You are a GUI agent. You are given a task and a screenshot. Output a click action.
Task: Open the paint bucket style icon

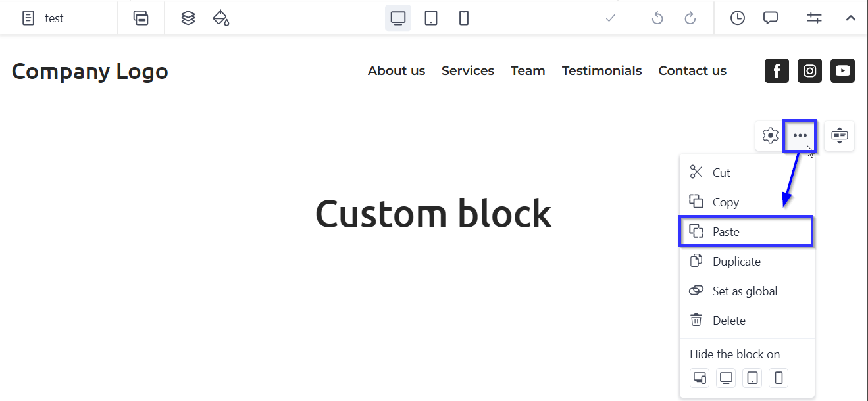(x=221, y=18)
